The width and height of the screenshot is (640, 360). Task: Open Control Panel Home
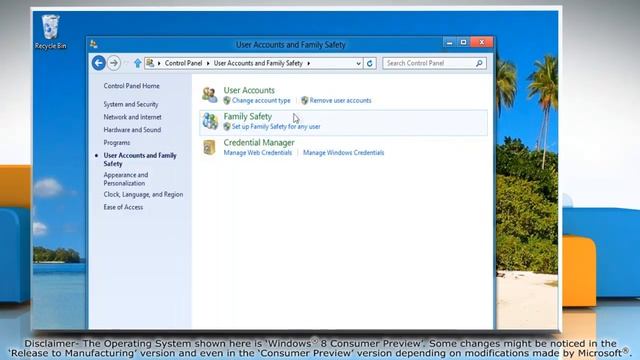[x=131, y=86]
